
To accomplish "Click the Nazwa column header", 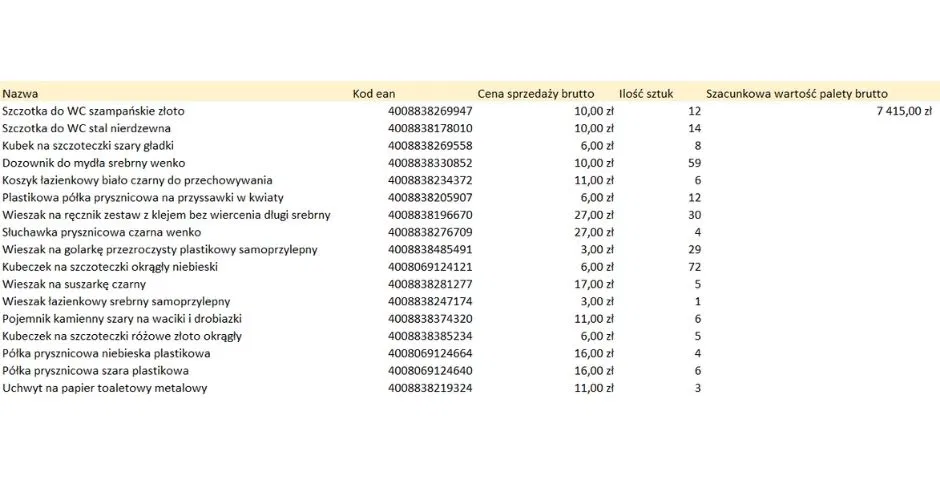I will point(20,93).
